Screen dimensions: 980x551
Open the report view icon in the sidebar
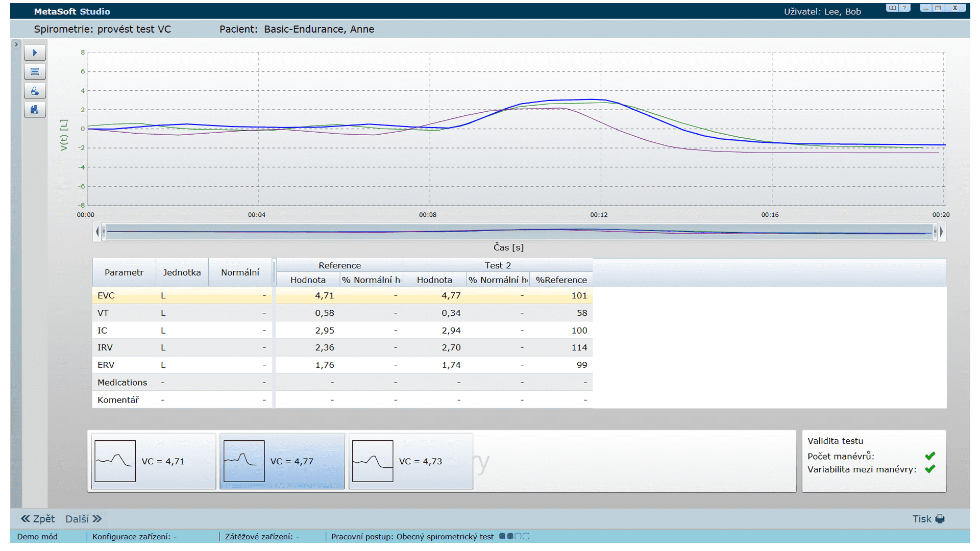34,71
